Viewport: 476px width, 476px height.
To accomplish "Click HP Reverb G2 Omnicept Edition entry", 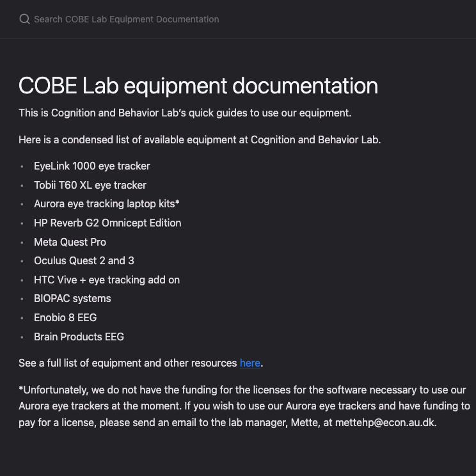I will tap(107, 223).
